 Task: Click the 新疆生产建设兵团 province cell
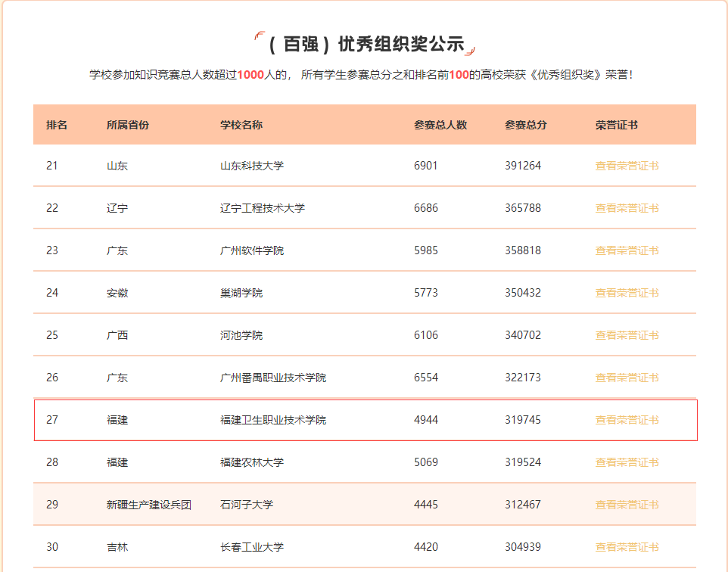[148, 505]
